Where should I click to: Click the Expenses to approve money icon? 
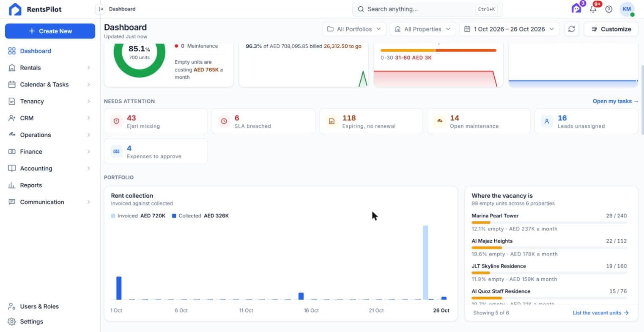click(x=116, y=151)
